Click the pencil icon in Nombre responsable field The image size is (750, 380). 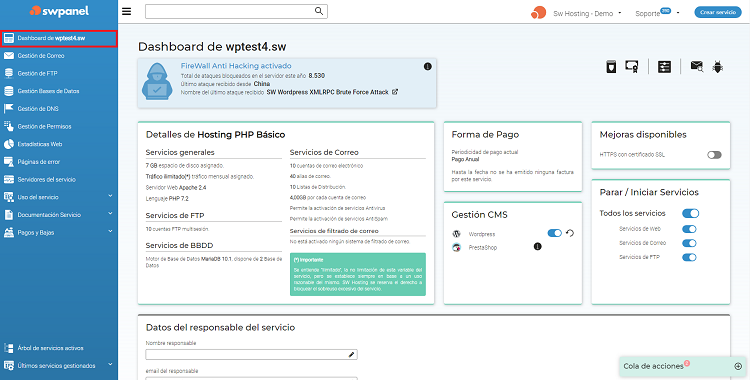coord(352,355)
